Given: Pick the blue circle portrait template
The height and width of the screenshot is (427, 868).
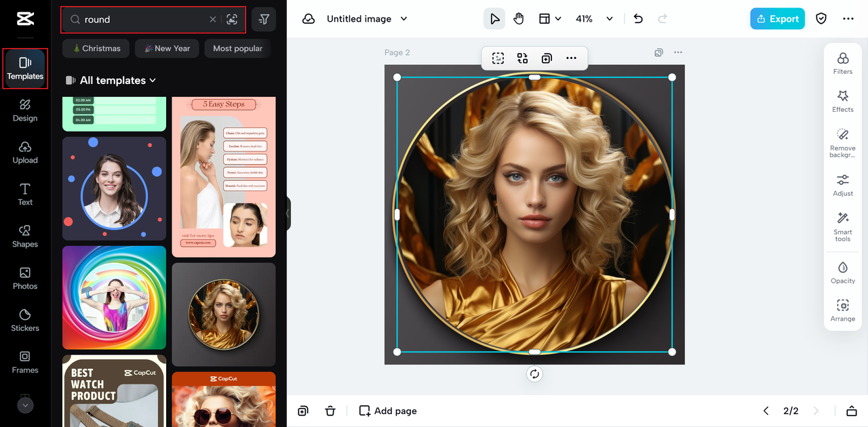Looking at the screenshot, I should [114, 188].
